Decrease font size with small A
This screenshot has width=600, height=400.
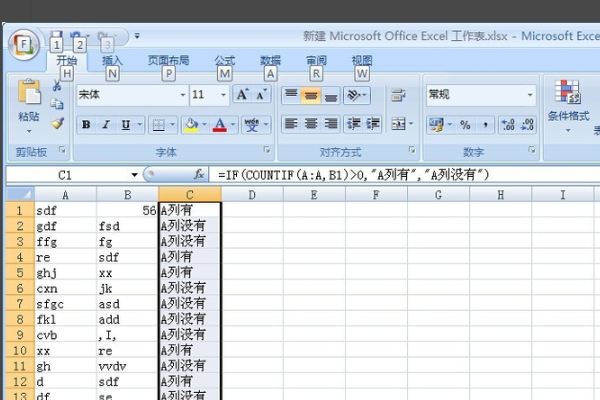click(x=262, y=94)
